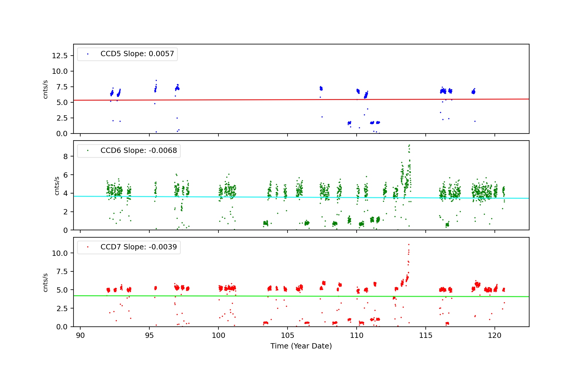Click the Time (Year Date) axis label

[301, 346]
